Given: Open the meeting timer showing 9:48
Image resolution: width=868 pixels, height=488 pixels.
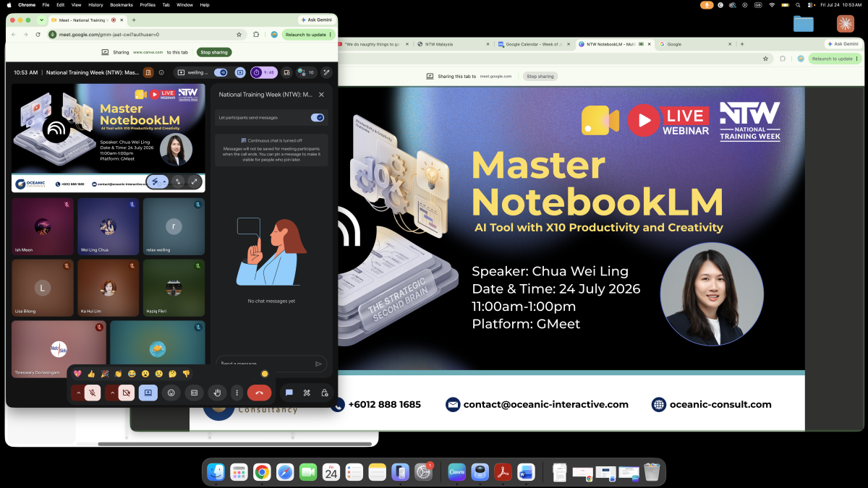Looking at the screenshot, I should tap(264, 72).
